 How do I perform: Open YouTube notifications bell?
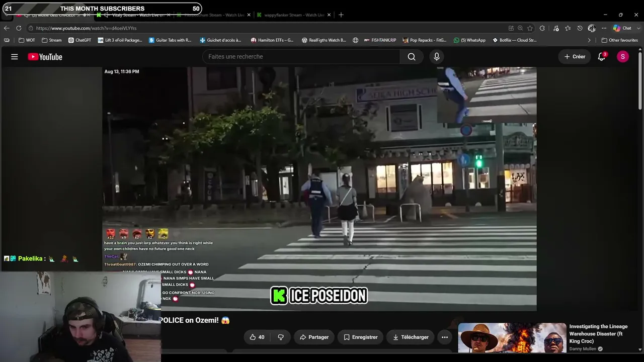pos(602,57)
